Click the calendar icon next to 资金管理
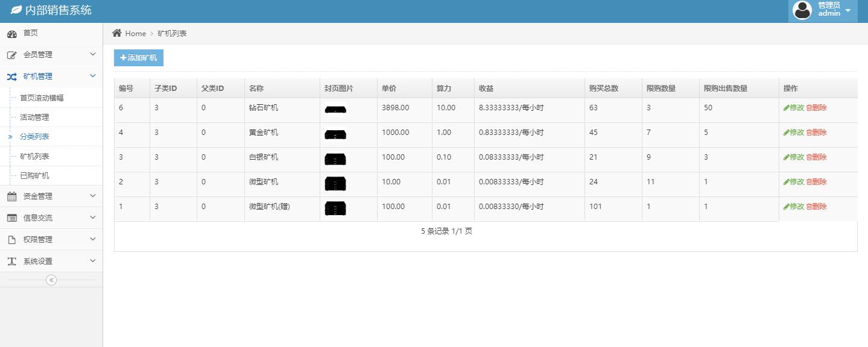Screen dimensions: 868x347 point(12,196)
